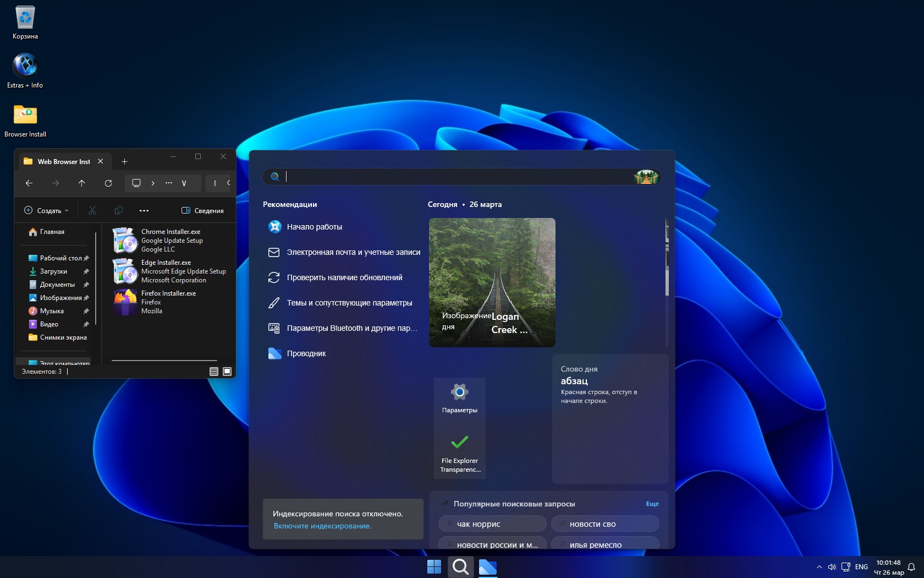Click the Включите индексирование link
This screenshot has height=578, width=924.
click(x=322, y=526)
